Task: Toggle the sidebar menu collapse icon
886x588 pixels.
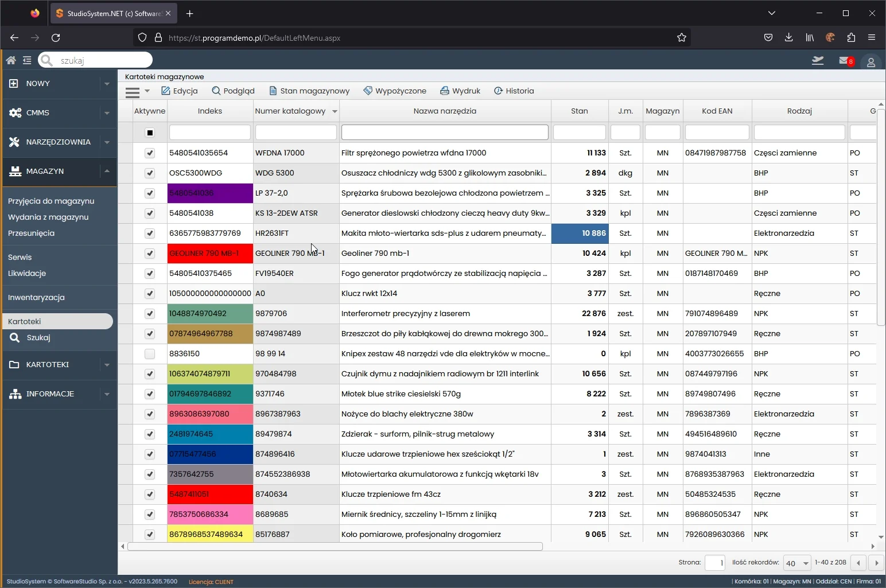Action: [27, 60]
